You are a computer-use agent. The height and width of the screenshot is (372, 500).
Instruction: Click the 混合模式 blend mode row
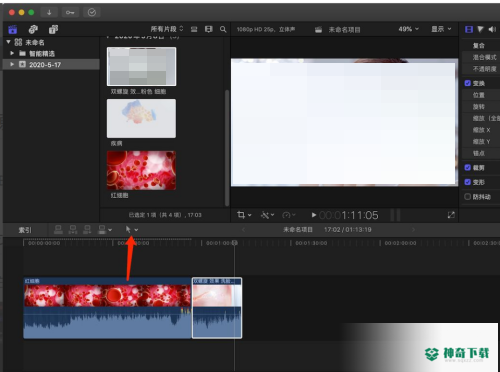[x=481, y=57]
